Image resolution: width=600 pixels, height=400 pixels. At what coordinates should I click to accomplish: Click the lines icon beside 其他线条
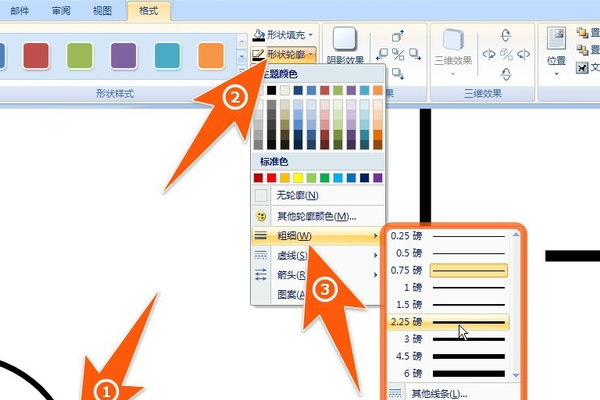pyautogui.click(x=395, y=393)
